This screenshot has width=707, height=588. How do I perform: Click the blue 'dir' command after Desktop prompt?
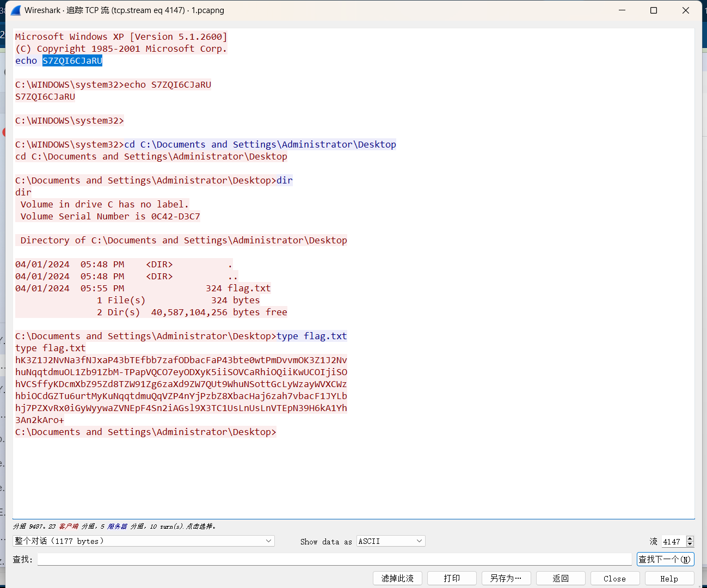click(285, 180)
